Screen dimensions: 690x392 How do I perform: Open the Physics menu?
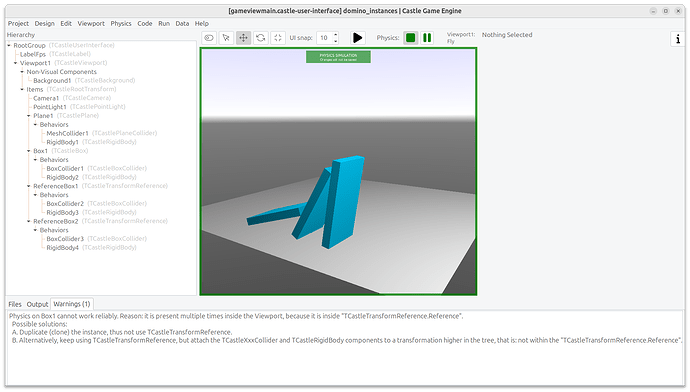pyautogui.click(x=121, y=23)
